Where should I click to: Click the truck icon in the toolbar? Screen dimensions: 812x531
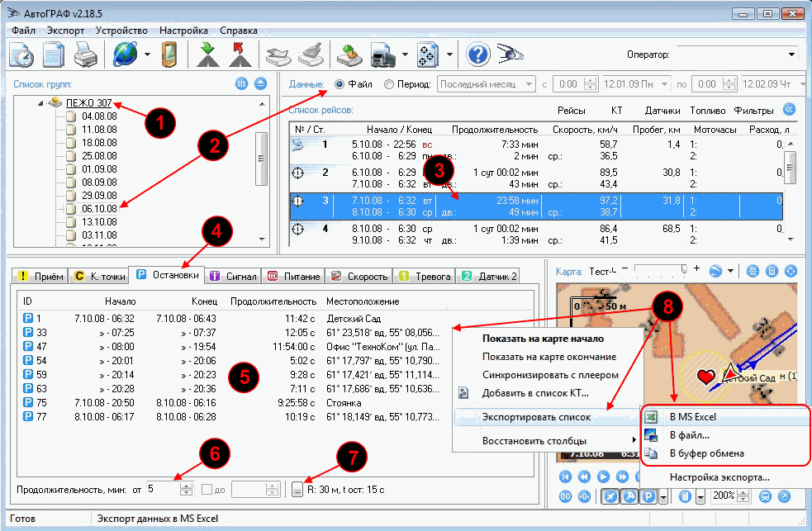383,55
